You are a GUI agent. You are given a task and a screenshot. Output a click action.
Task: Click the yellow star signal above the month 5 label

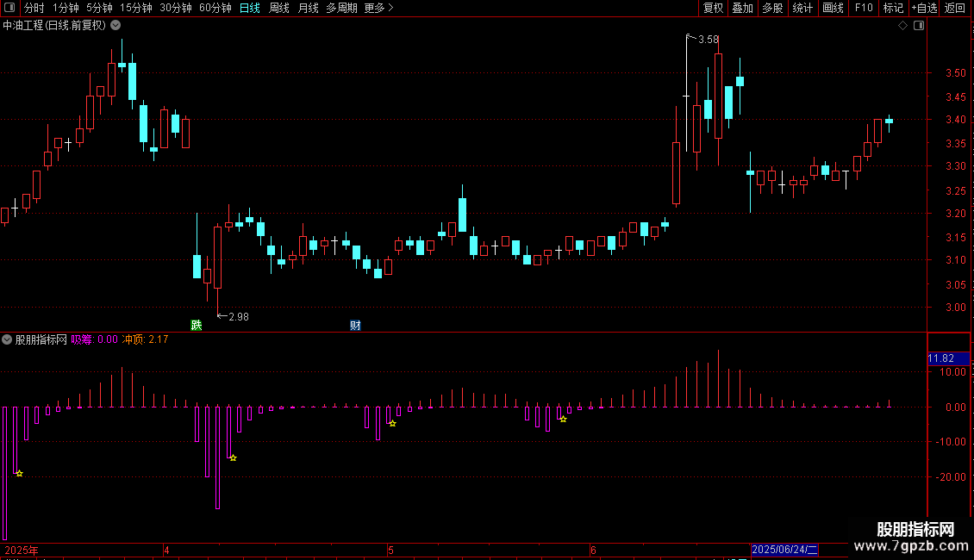coord(392,423)
